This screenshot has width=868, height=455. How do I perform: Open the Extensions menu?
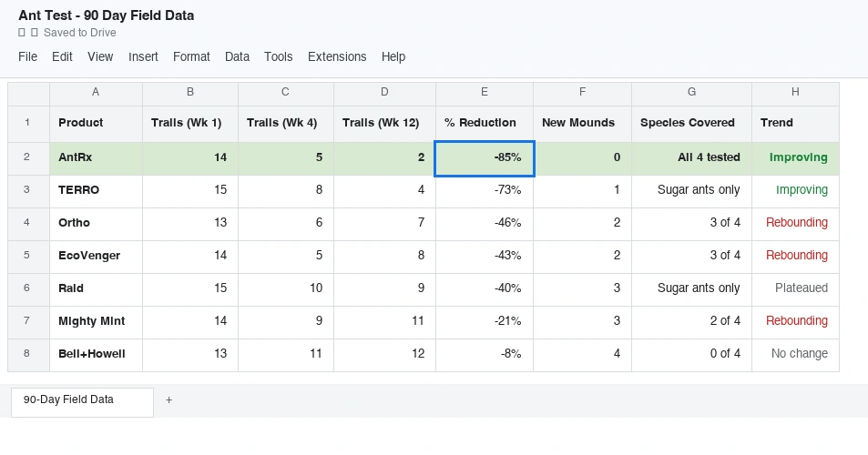tap(337, 56)
